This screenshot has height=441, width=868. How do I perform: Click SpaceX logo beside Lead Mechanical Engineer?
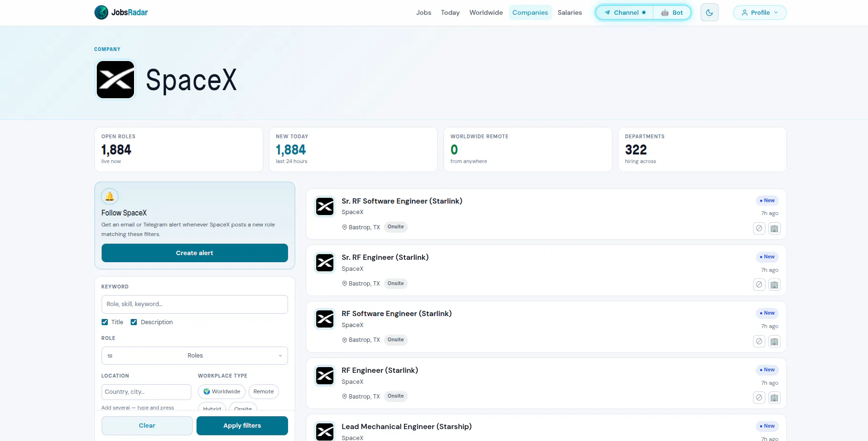(325, 432)
